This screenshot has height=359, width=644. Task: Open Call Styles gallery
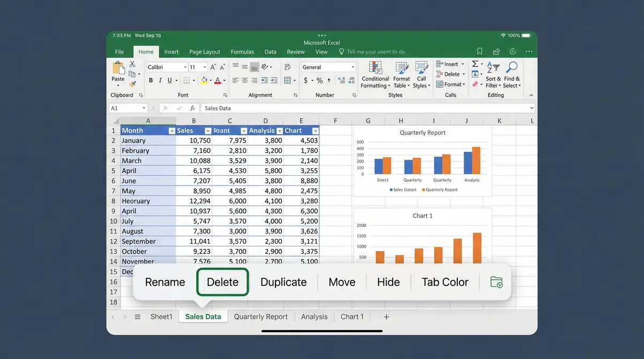(421, 75)
